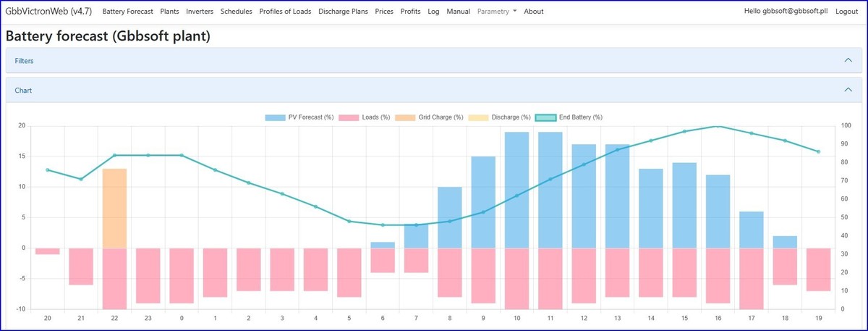The image size is (868, 331).
Task: Open the Parametry dropdown menu
Action: pyautogui.click(x=497, y=12)
